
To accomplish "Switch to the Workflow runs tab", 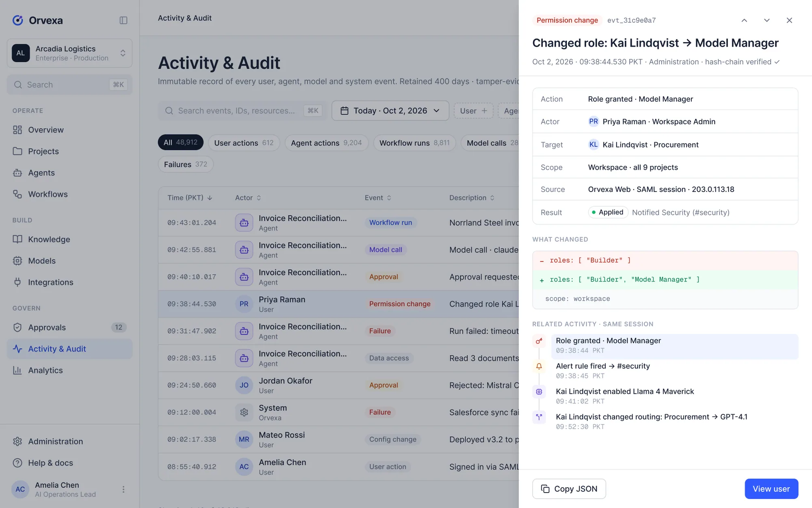I will click(x=415, y=143).
